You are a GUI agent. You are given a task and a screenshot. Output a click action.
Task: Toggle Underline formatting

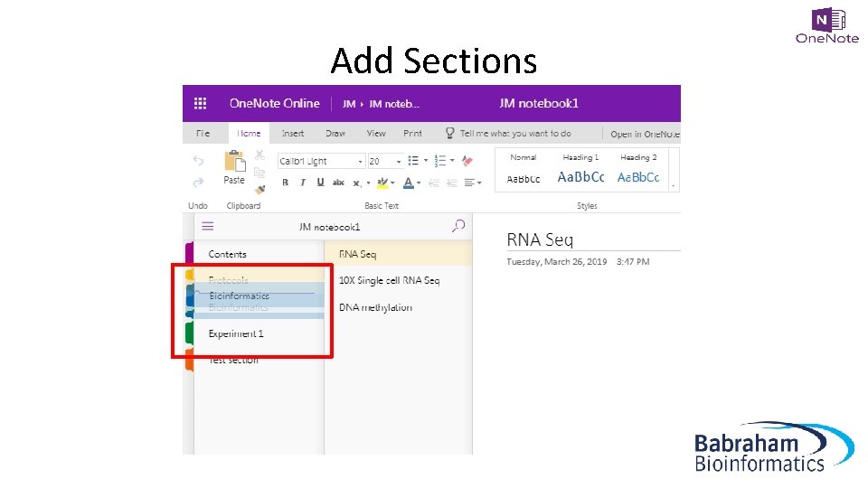(320, 183)
